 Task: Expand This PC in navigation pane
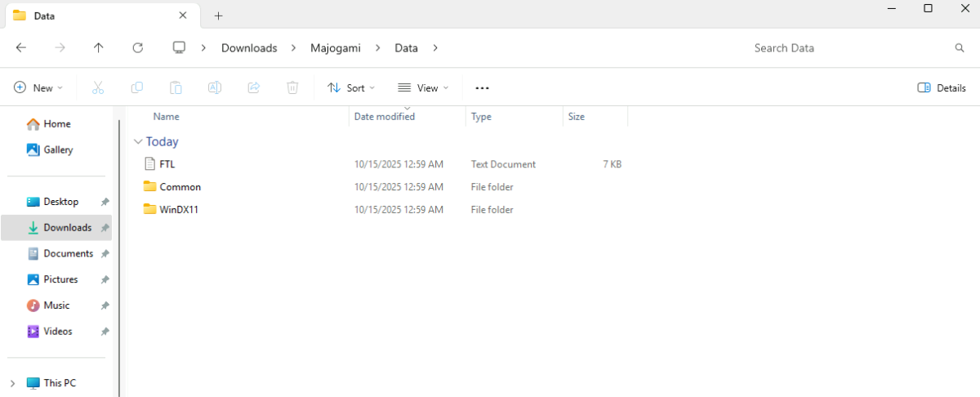click(12, 382)
